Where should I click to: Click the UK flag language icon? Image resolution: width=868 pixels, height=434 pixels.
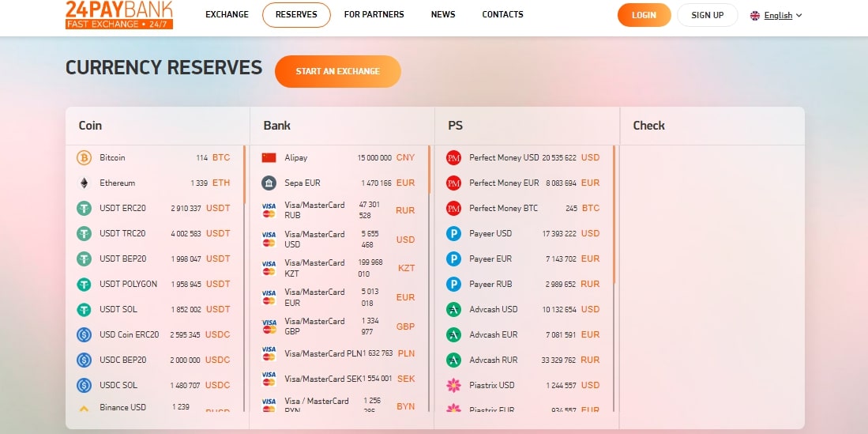755,16
